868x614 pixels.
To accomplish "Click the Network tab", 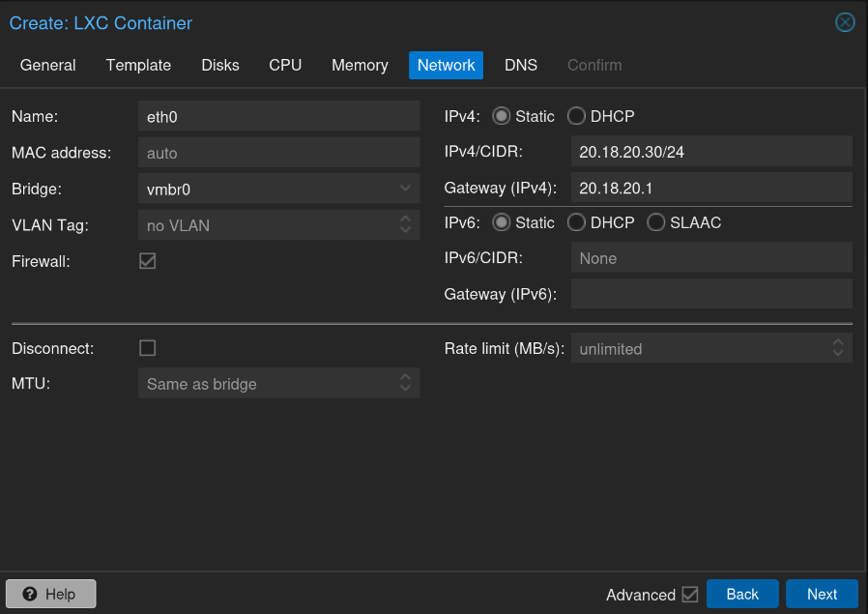I will [x=447, y=66].
